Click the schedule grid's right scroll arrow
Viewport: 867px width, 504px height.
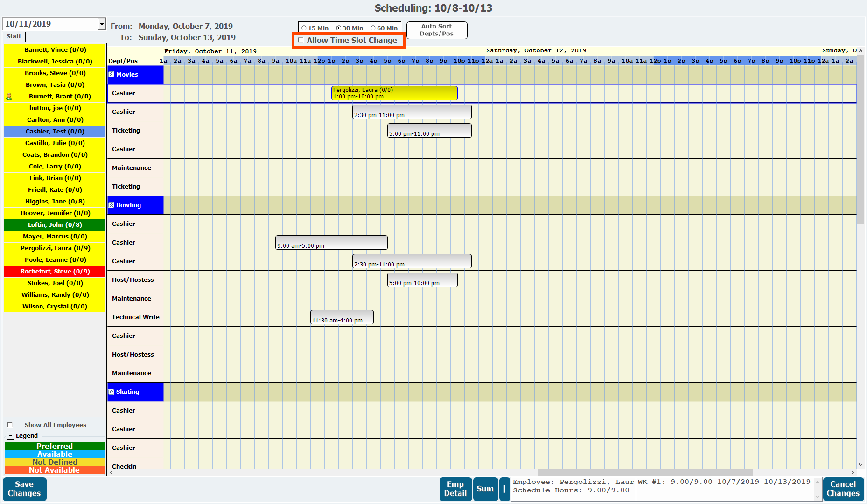(853, 472)
